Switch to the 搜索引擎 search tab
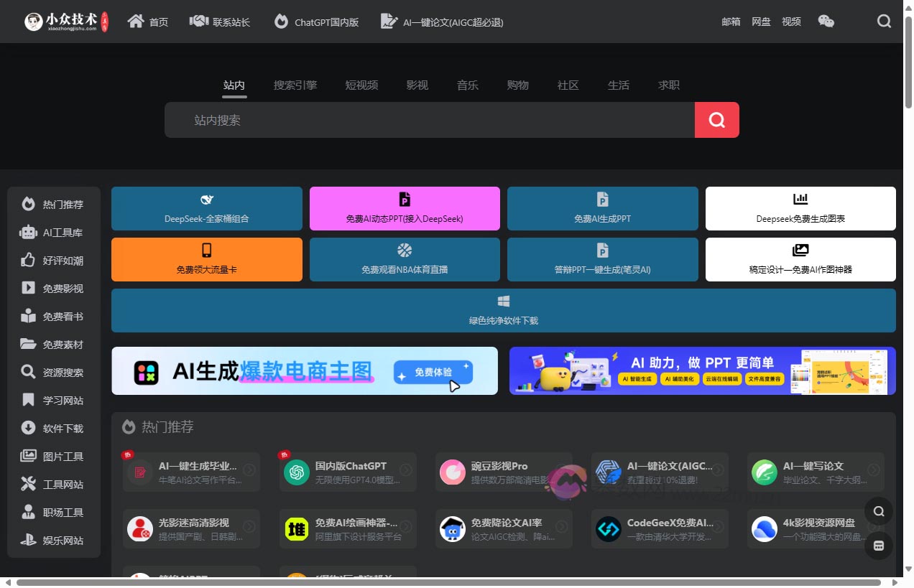Image resolution: width=914 pixels, height=588 pixels. point(295,85)
